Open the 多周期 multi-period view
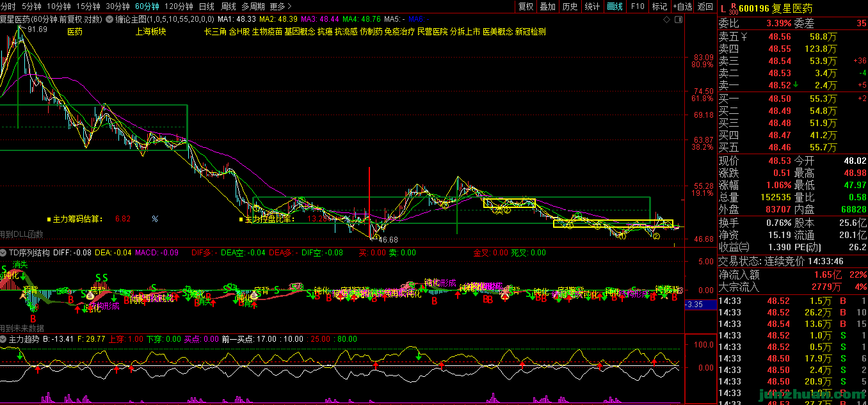The image size is (868, 405). (x=253, y=6)
